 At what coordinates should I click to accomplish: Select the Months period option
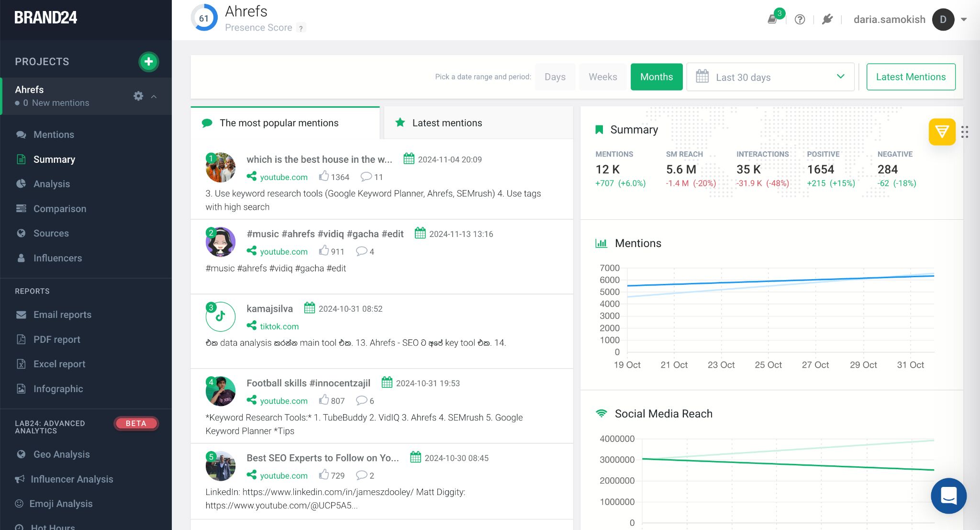point(656,77)
